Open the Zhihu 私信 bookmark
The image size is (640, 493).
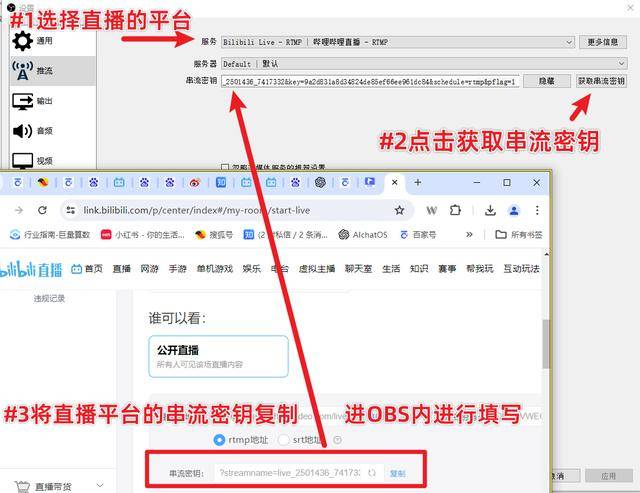coord(286,235)
